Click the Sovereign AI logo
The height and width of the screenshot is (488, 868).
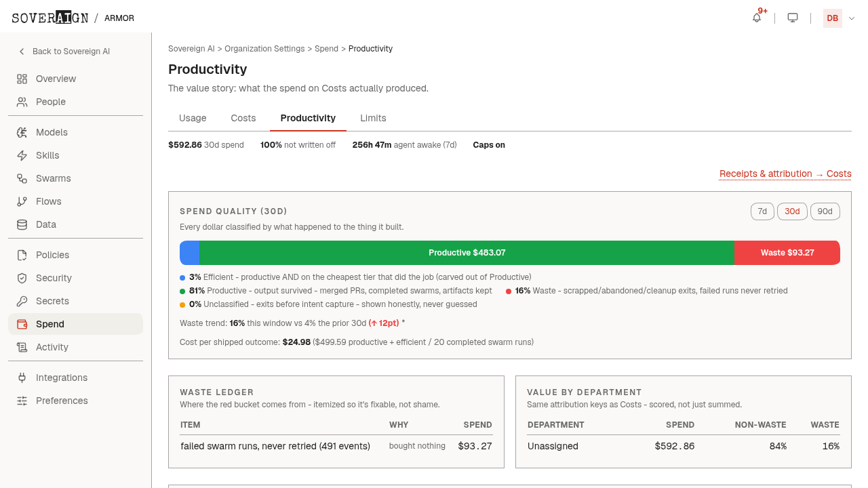(x=50, y=18)
